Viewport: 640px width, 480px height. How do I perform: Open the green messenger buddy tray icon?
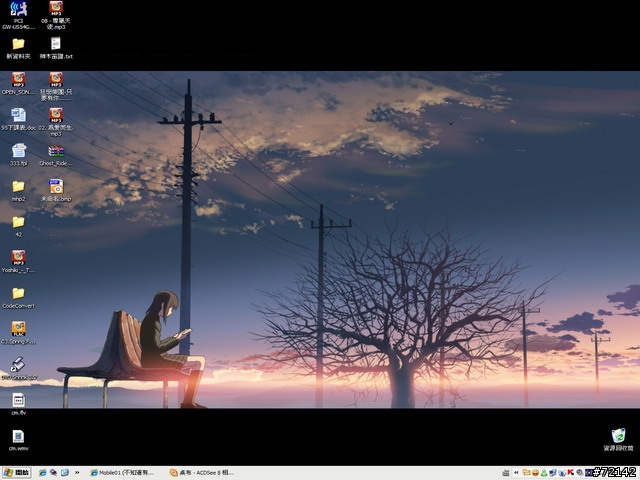(544, 473)
